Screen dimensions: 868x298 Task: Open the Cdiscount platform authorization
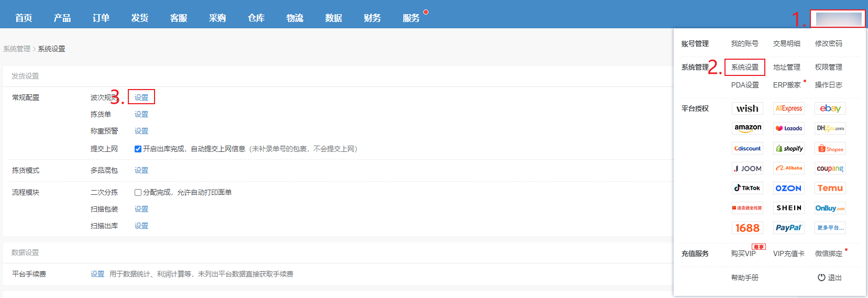[747, 148]
